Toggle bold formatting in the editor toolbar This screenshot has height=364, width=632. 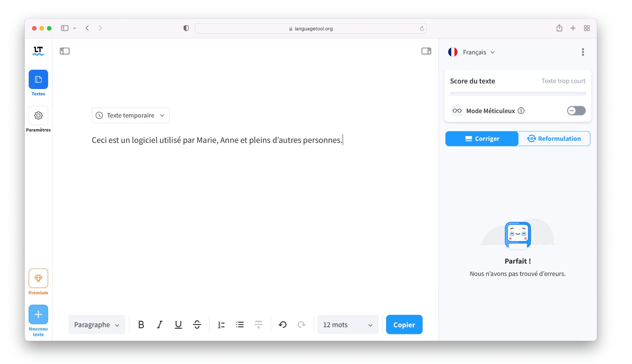pos(141,324)
